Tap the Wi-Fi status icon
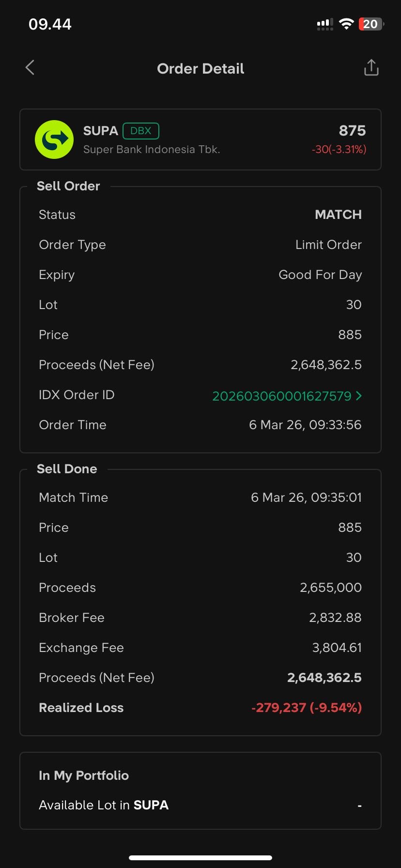The image size is (401, 868). click(x=346, y=24)
